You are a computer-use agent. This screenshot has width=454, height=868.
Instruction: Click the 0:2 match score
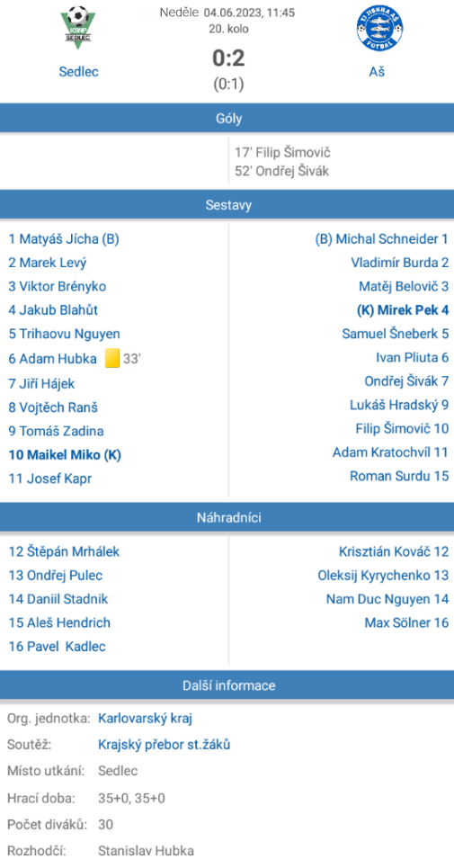point(228,58)
